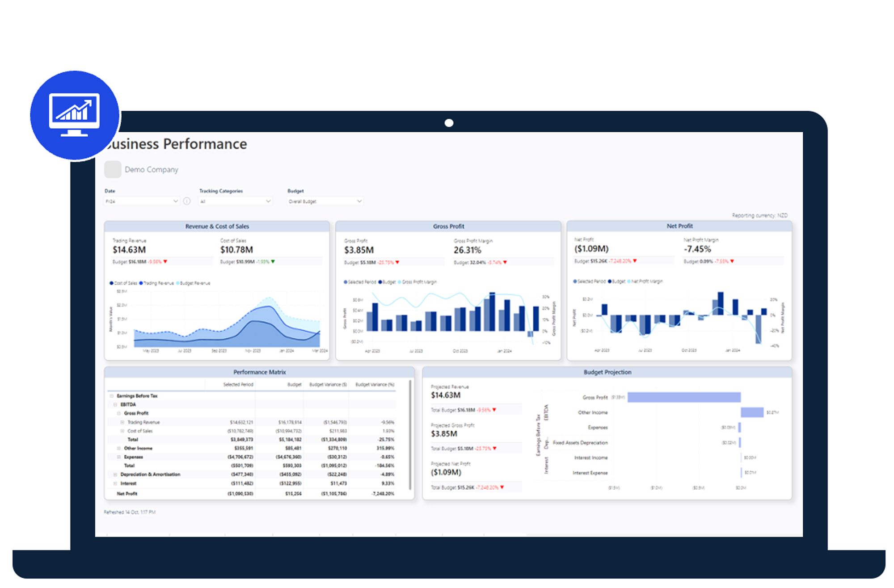Click green arrow under Cost of Sales
Viewport: 894px width, 588px height.
(273, 262)
